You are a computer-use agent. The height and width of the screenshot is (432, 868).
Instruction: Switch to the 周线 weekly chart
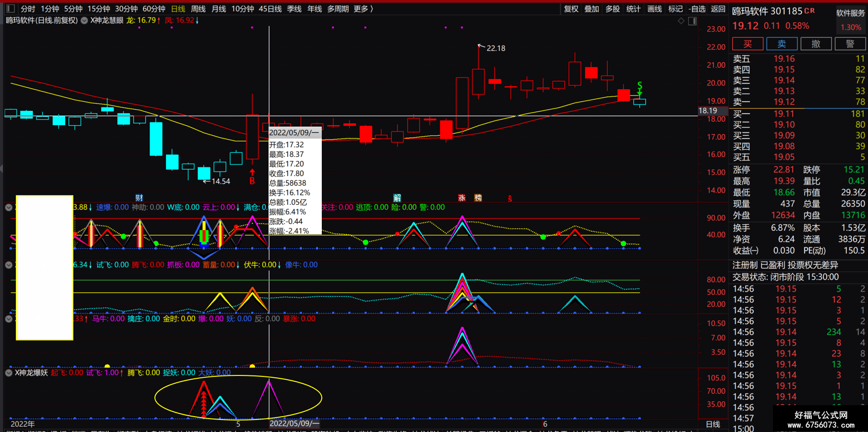click(198, 9)
